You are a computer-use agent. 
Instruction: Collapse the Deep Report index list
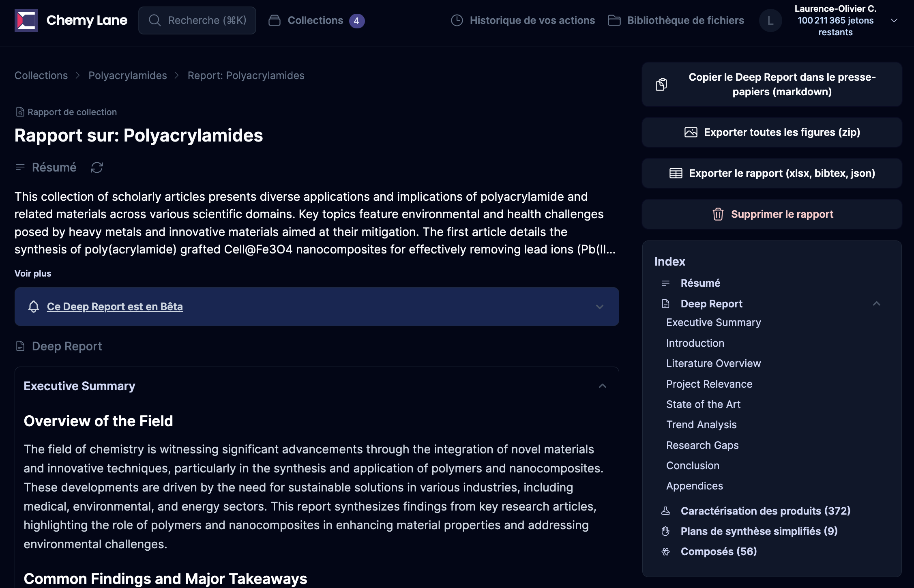[876, 304]
